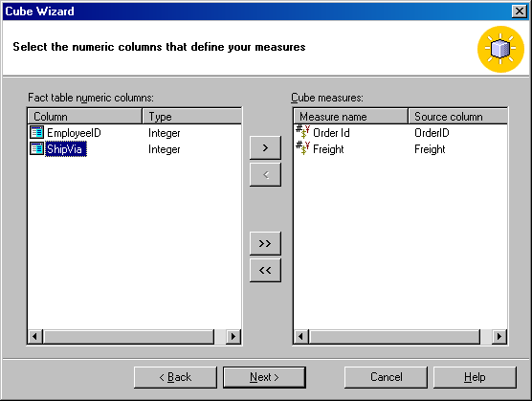Click the ShipVia column table icon
The image size is (532, 401).
coord(36,148)
